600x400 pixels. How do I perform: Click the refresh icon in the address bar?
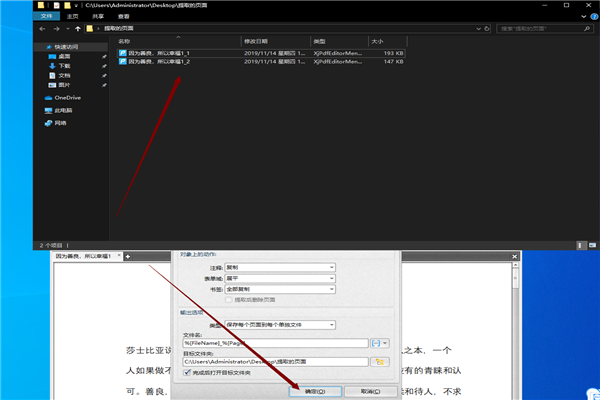click(487, 28)
